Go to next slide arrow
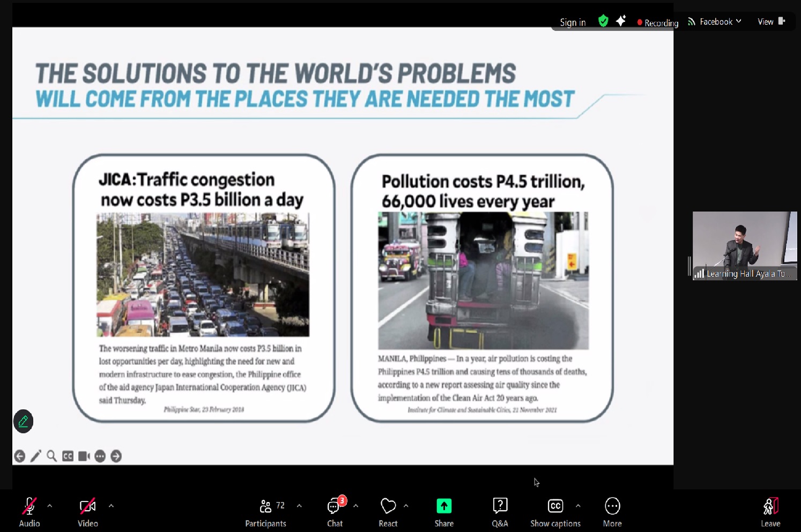The height and width of the screenshot is (532, 801). coord(116,456)
